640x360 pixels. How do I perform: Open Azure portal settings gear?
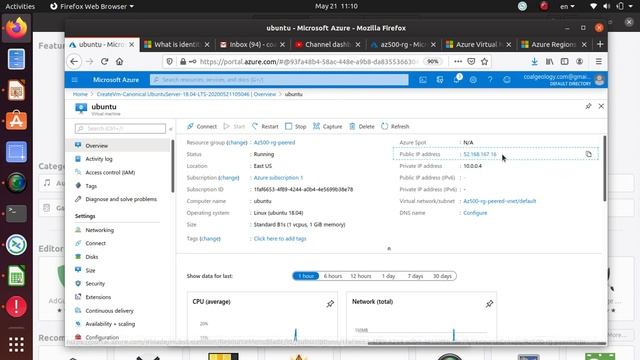(x=473, y=80)
